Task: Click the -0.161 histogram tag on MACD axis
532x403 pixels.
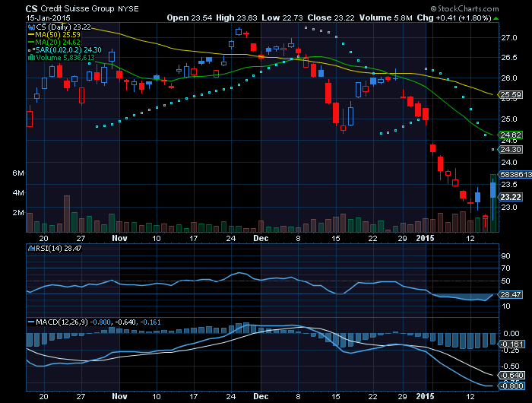Action: pyautogui.click(x=512, y=344)
